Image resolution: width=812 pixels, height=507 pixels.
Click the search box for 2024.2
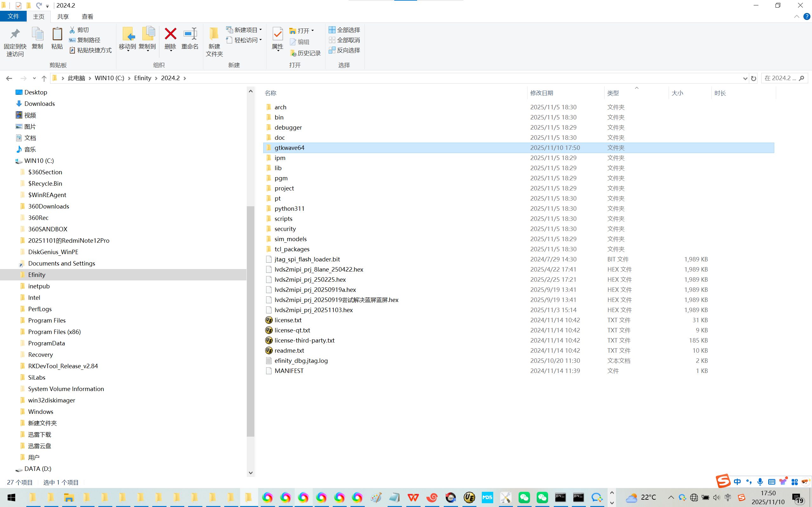tap(780, 78)
